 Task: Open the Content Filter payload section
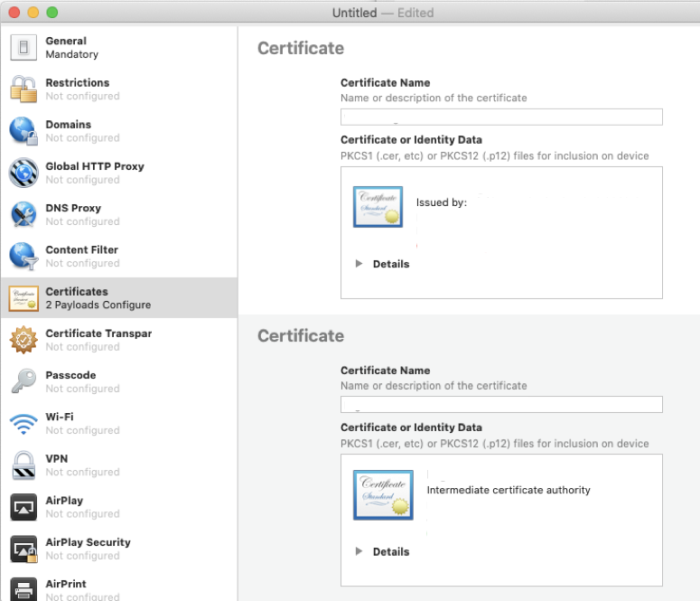click(x=118, y=256)
